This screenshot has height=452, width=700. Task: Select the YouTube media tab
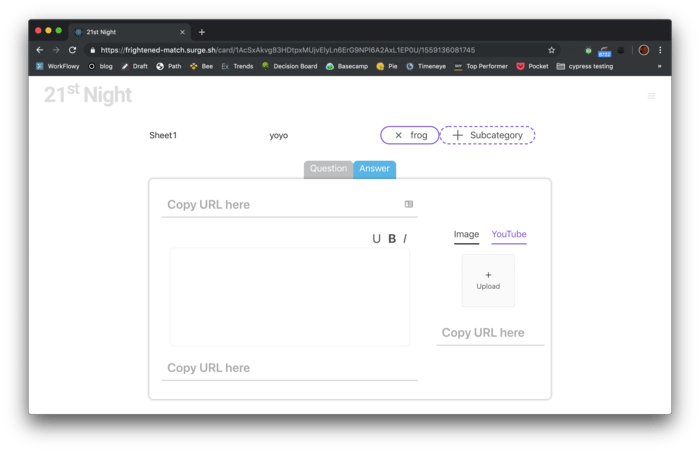point(508,235)
